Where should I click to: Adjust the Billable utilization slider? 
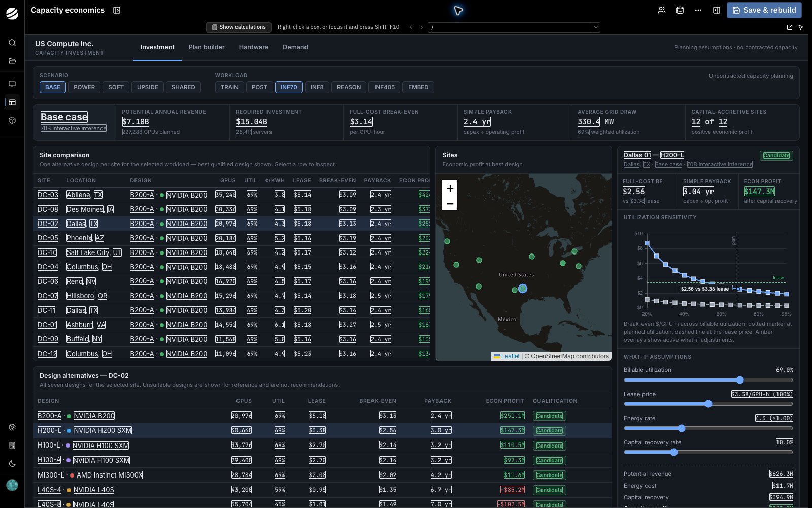pos(708,380)
